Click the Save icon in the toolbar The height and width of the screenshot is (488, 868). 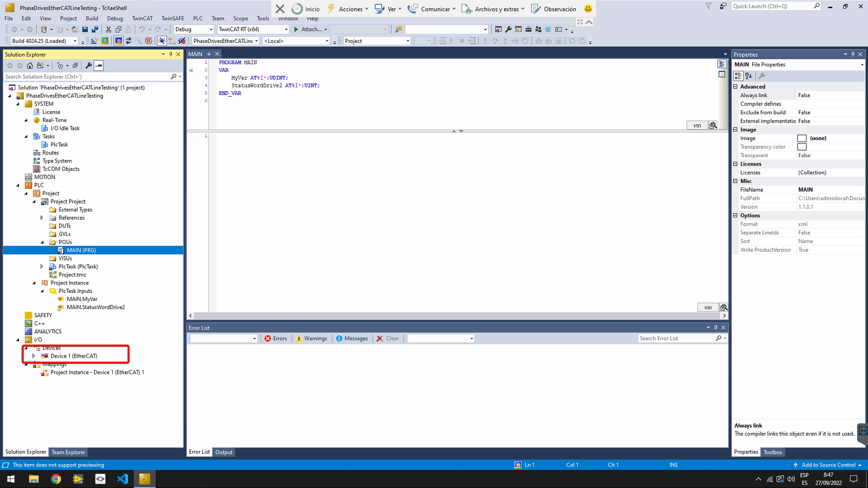(x=85, y=29)
